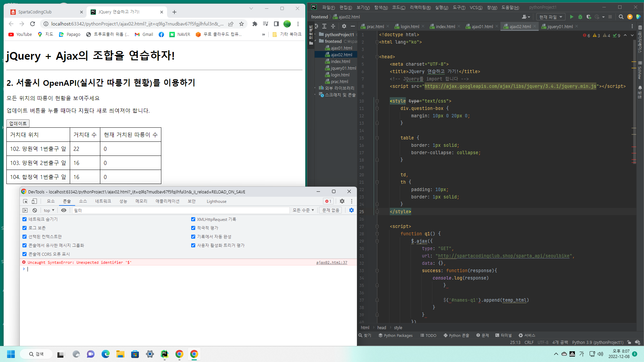Open Chrome three-dot menu
Screen dimensions: 644x362
point(298,24)
